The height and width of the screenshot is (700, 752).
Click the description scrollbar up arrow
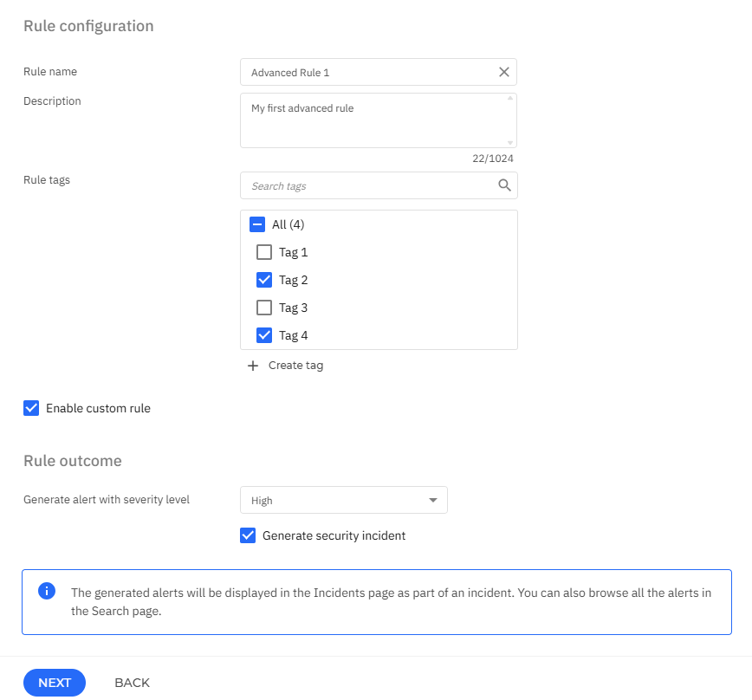pyautogui.click(x=510, y=98)
